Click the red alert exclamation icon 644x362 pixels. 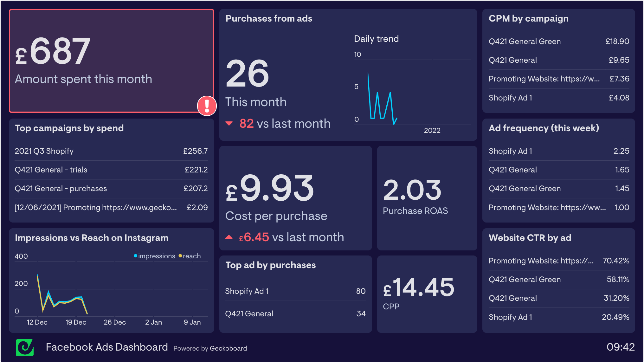[x=207, y=106]
